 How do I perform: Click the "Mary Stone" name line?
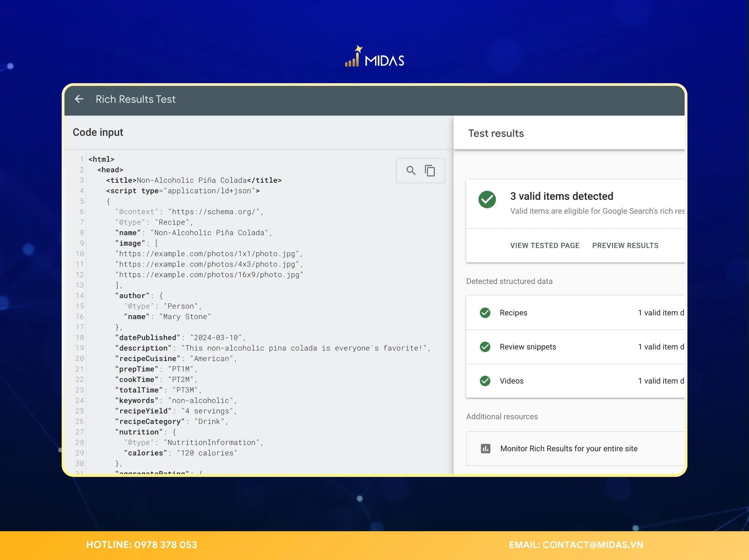167,317
